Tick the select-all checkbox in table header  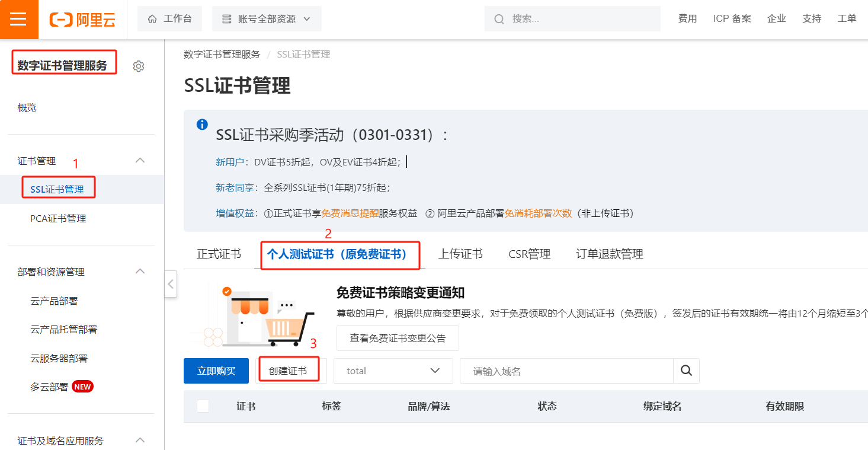(x=203, y=406)
